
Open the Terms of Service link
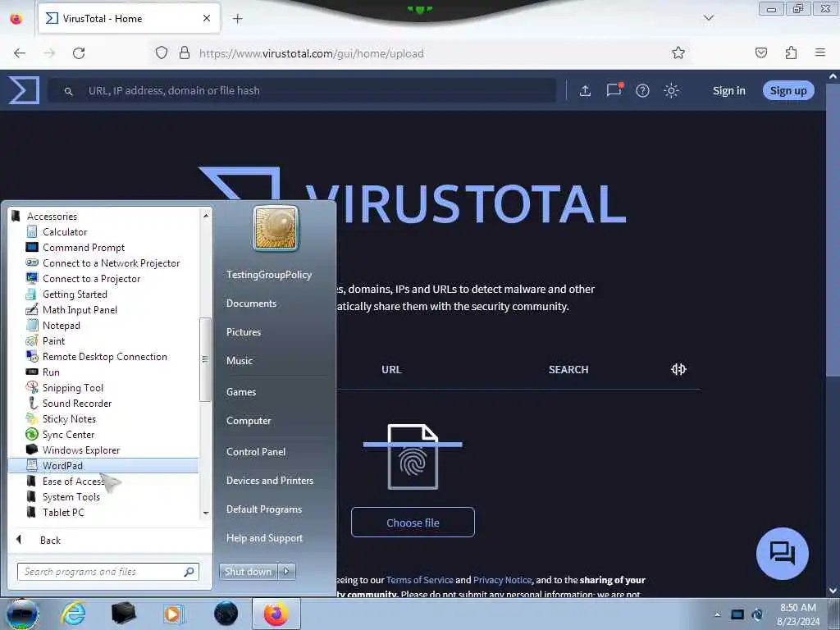coord(419,580)
